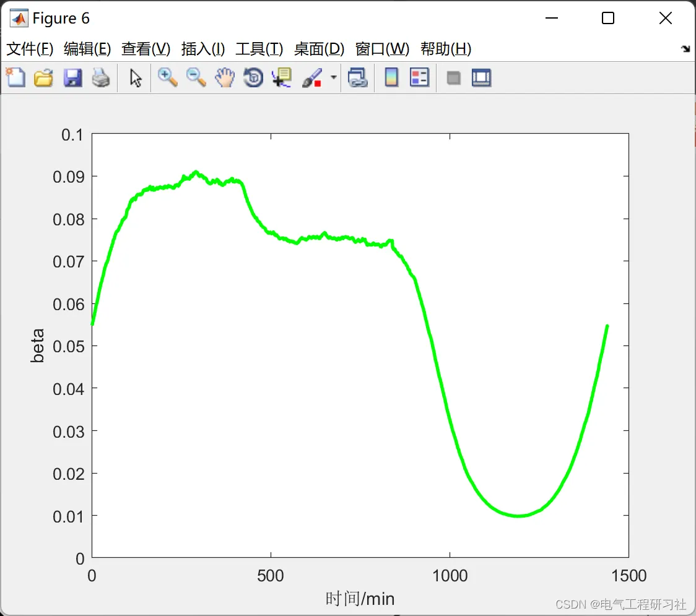This screenshot has height=616, width=696.
Task: Open the 插入(I) menu
Action: 203,49
